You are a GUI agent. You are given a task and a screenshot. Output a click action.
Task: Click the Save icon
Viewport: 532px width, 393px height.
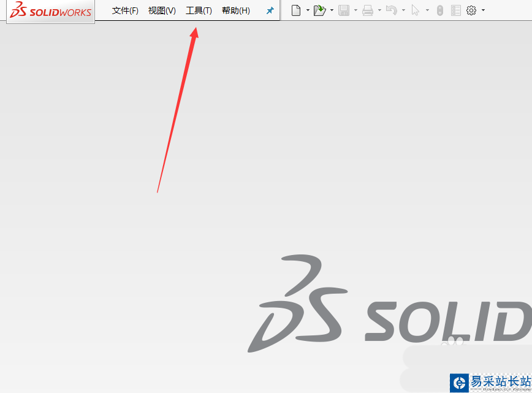[344, 10]
